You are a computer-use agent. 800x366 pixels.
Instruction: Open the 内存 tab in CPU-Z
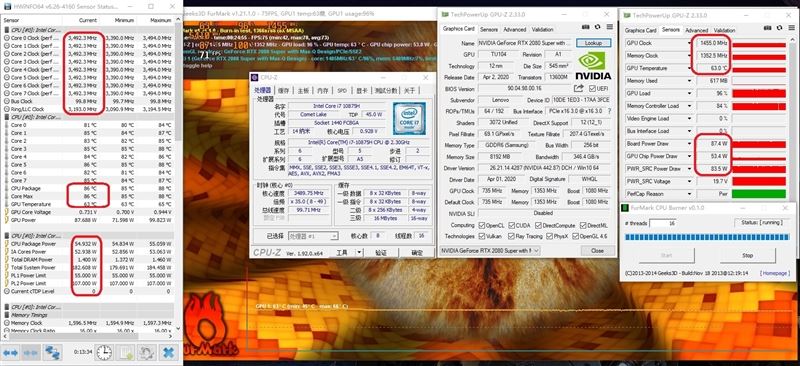[322, 90]
